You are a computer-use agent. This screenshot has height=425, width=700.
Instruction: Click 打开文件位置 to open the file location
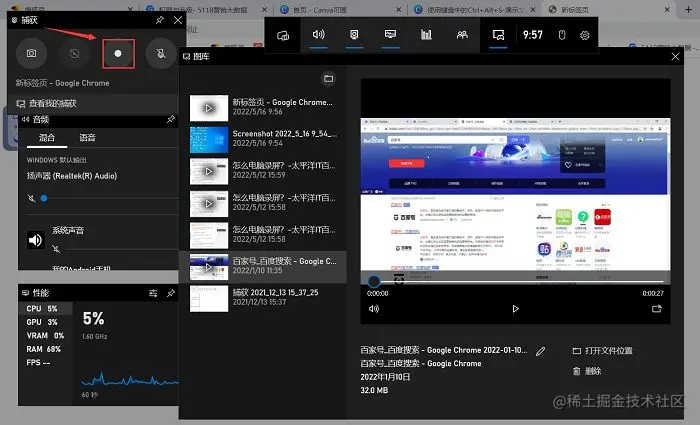(x=603, y=351)
